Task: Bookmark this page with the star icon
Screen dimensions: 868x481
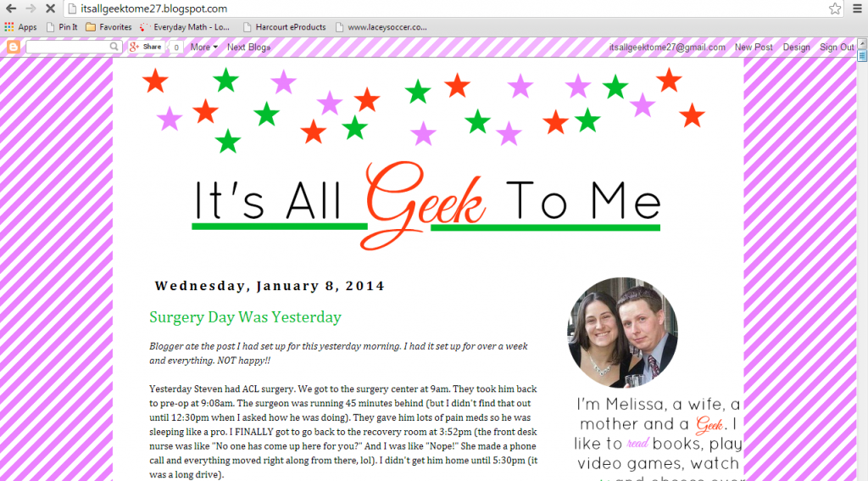Action: (835, 8)
